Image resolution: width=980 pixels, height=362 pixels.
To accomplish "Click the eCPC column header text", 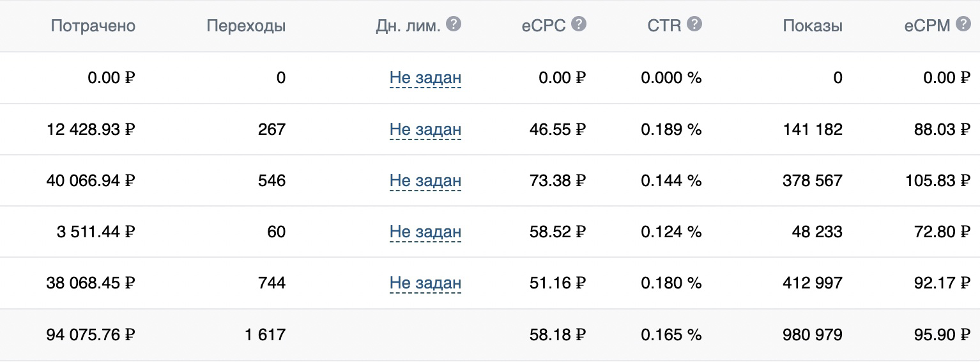I will point(544,26).
